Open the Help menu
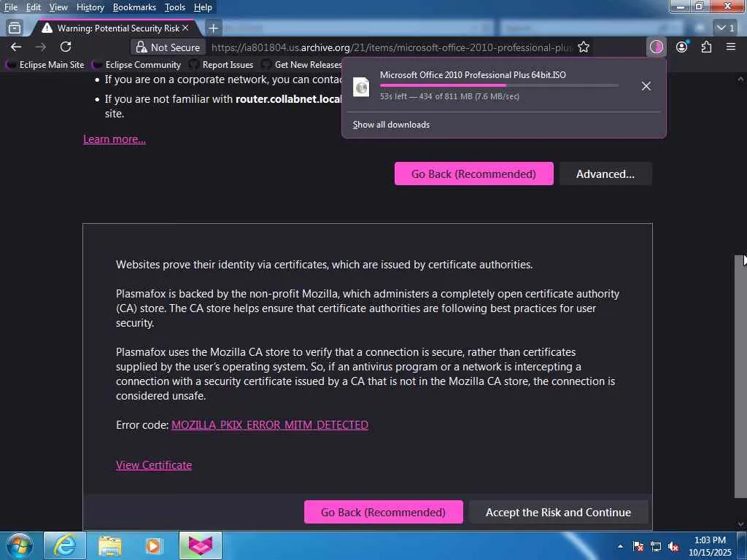The width and height of the screenshot is (747, 560). 203,7
